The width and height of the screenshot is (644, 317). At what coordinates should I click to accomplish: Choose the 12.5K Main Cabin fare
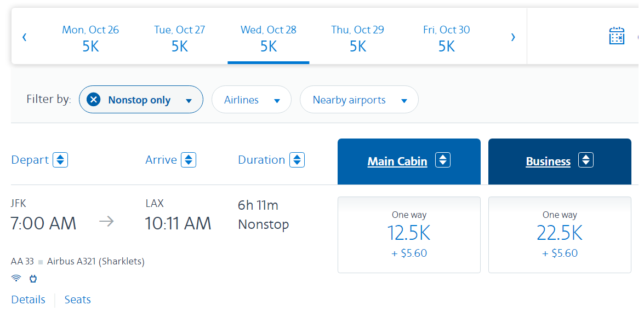point(409,234)
